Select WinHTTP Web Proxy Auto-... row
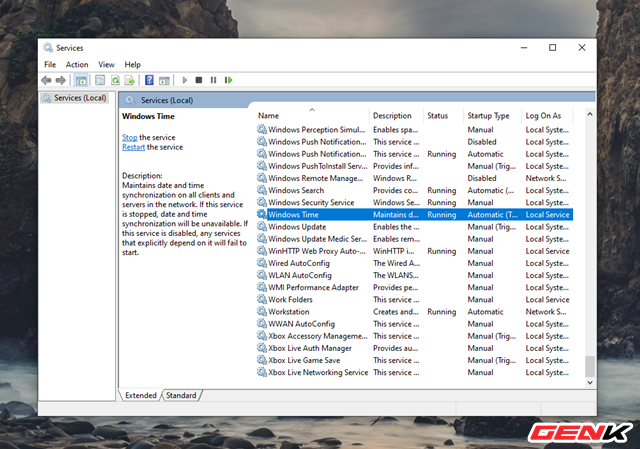This screenshot has width=640, height=449. click(x=414, y=251)
